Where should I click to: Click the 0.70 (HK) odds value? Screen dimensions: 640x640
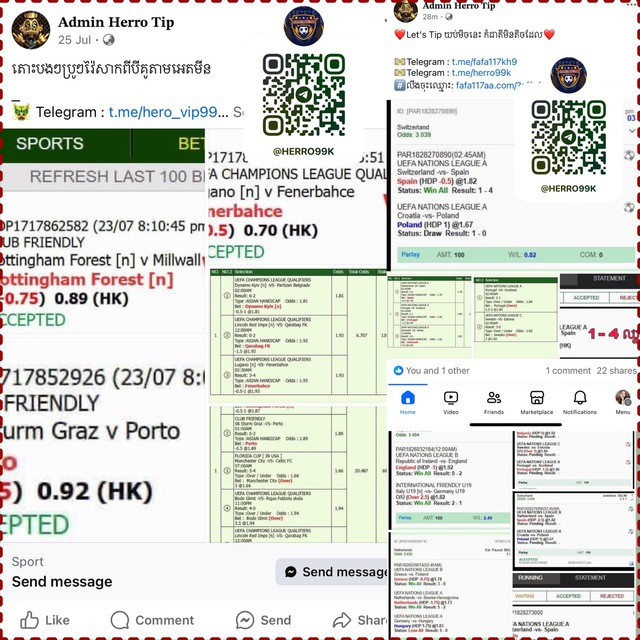pos(281,231)
